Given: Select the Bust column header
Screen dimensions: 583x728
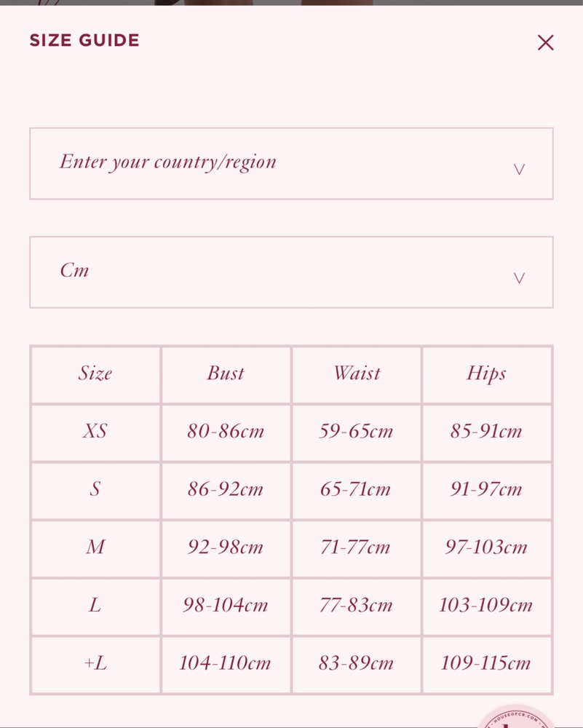Looking at the screenshot, I should click(226, 373).
